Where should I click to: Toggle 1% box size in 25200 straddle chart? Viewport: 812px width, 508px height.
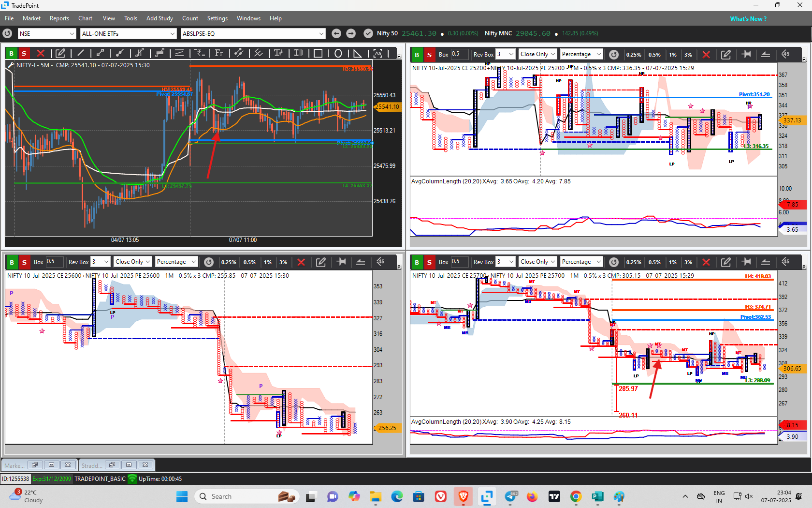[673, 55]
